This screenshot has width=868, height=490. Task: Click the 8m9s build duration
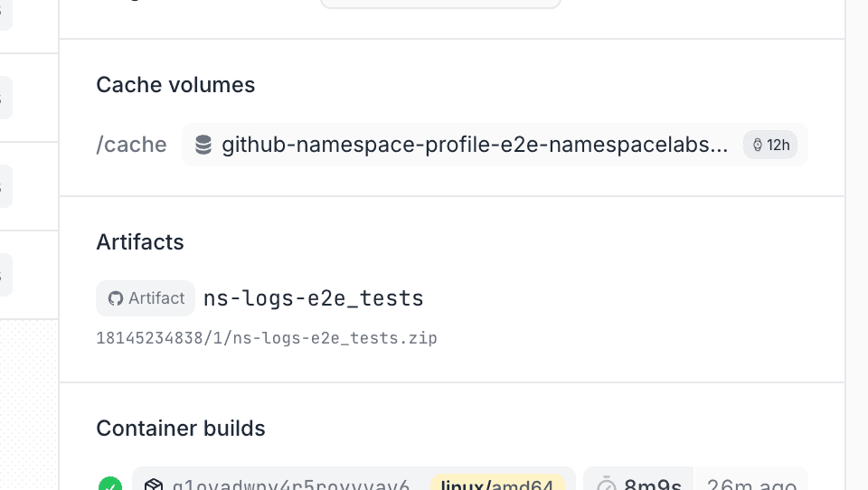pyautogui.click(x=652, y=485)
